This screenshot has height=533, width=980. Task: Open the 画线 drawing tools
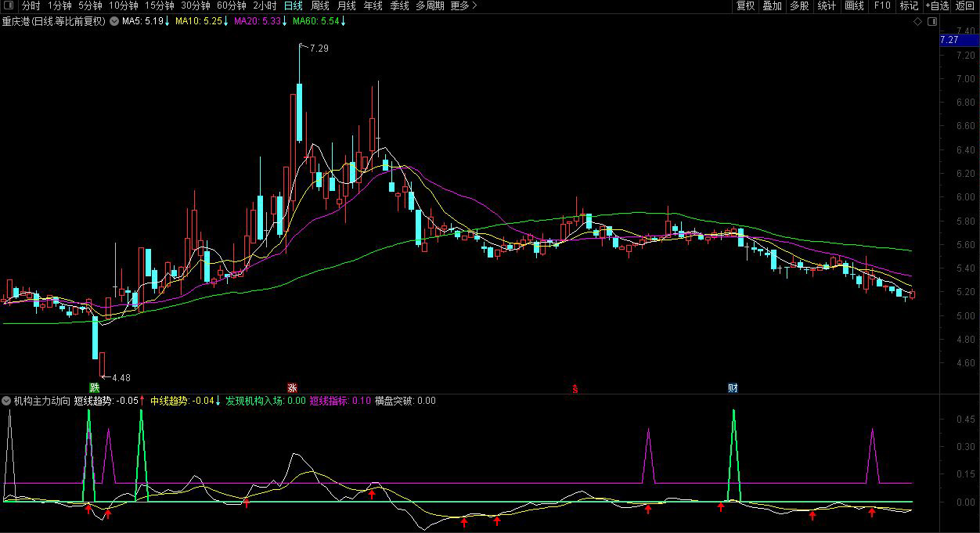click(x=854, y=5)
